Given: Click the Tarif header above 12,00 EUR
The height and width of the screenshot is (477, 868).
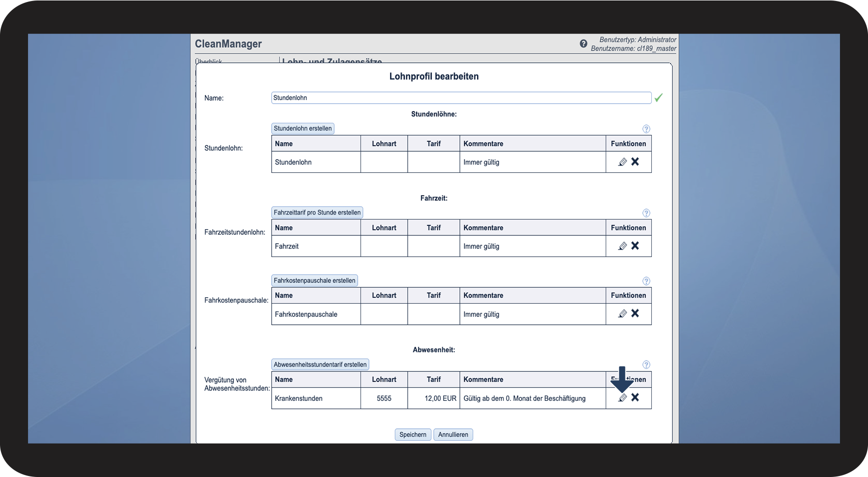Looking at the screenshot, I should click(x=434, y=379).
